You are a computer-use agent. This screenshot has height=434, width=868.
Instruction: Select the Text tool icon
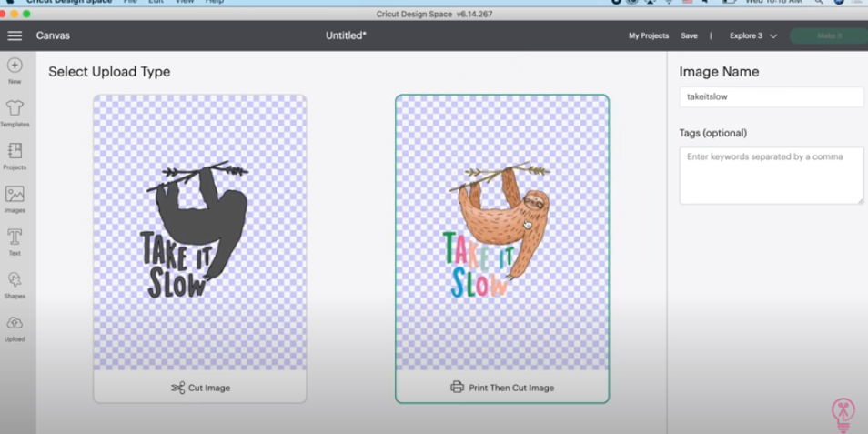pos(15,237)
